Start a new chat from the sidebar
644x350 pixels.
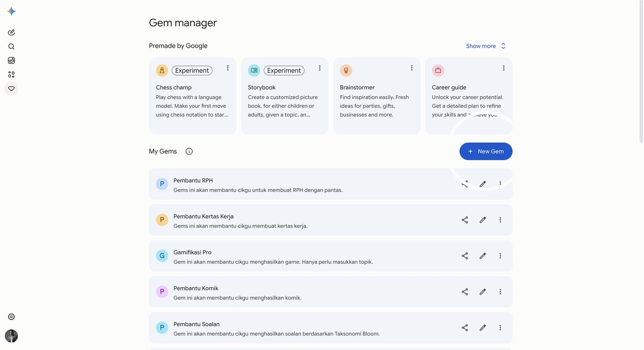[11, 33]
